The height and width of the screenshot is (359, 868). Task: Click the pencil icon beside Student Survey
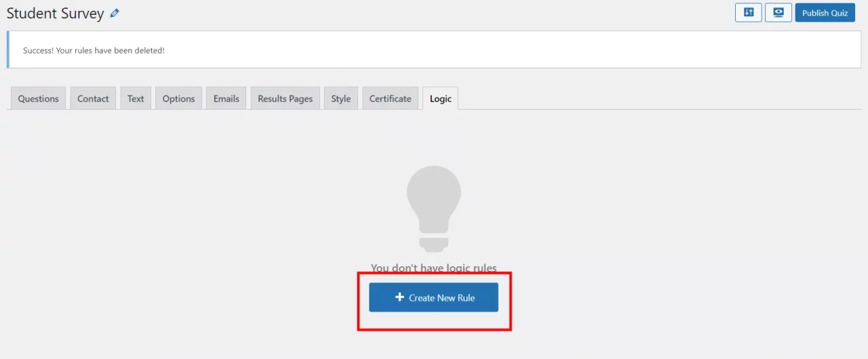click(115, 13)
